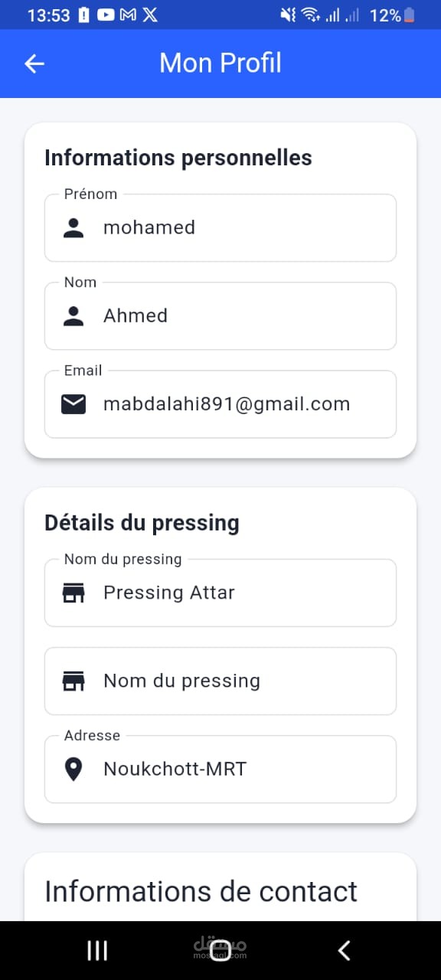441x980 pixels.
Task: Tap the back arrow in header
Action: (34, 64)
